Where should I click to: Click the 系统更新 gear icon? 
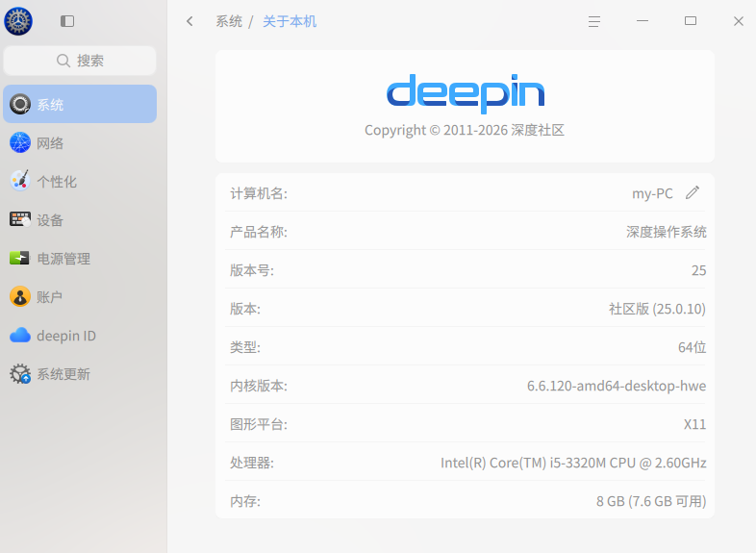tap(20, 374)
